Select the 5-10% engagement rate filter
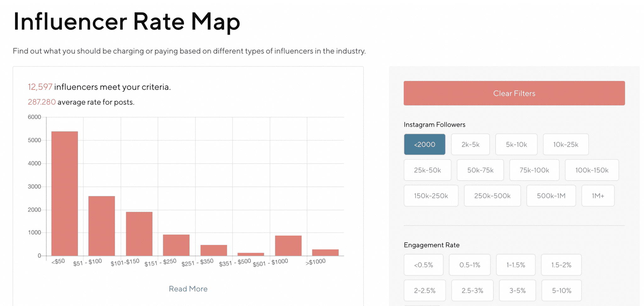Image resolution: width=644 pixels, height=306 pixels. [561, 290]
